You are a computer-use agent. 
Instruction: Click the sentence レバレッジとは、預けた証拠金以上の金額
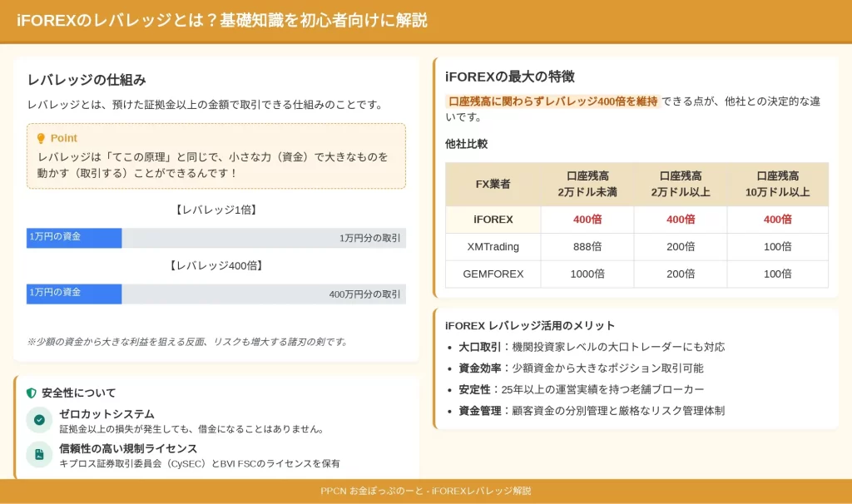(206, 105)
